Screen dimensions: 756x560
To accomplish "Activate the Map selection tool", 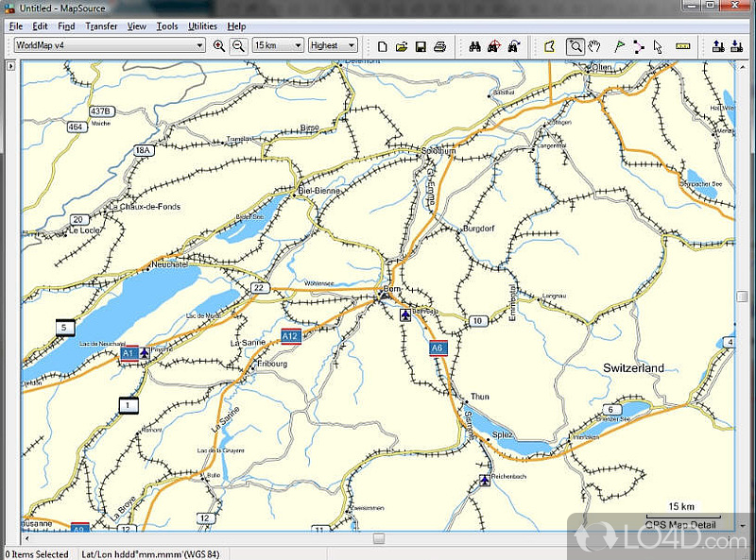I will click(x=549, y=45).
